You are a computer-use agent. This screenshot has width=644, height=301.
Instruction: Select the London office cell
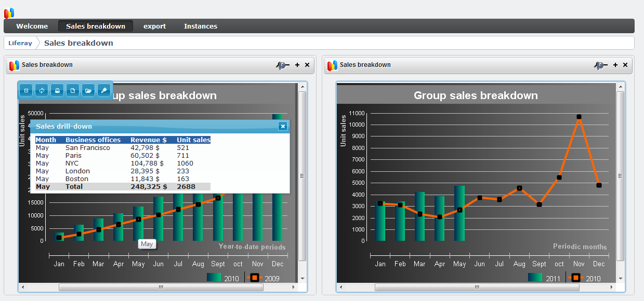[77, 171]
